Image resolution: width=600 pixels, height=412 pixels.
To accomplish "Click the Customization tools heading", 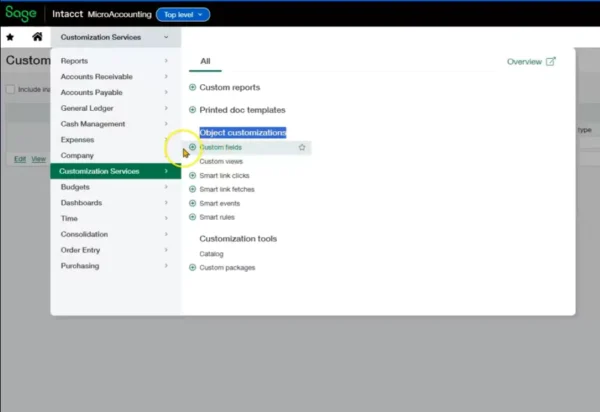I will click(x=238, y=239).
